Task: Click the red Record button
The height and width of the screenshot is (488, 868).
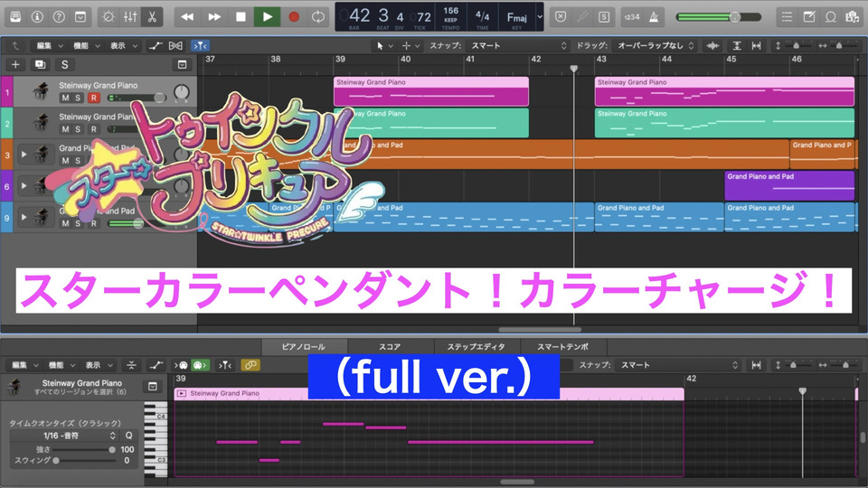Action: coord(293,17)
